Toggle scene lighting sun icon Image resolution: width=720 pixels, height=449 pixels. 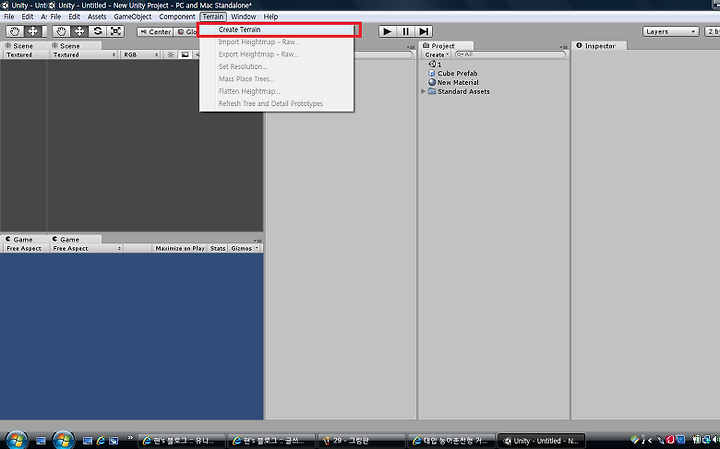tap(170, 55)
